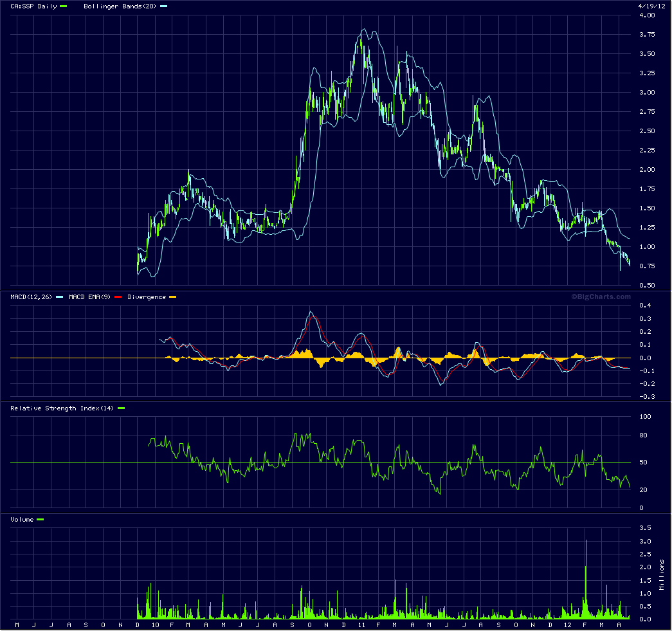Click the 4/19/12 date label
The width and height of the screenshot is (672, 631).
651,6
